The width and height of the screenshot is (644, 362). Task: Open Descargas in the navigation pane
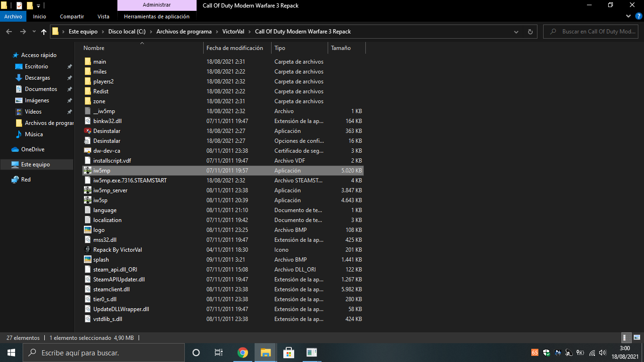point(38,78)
